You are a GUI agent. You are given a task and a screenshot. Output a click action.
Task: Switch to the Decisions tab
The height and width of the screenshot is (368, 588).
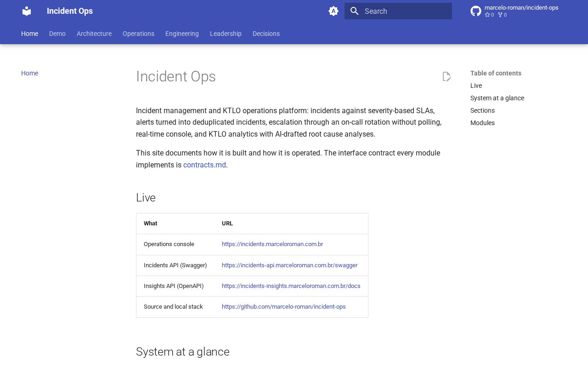(x=266, y=34)
